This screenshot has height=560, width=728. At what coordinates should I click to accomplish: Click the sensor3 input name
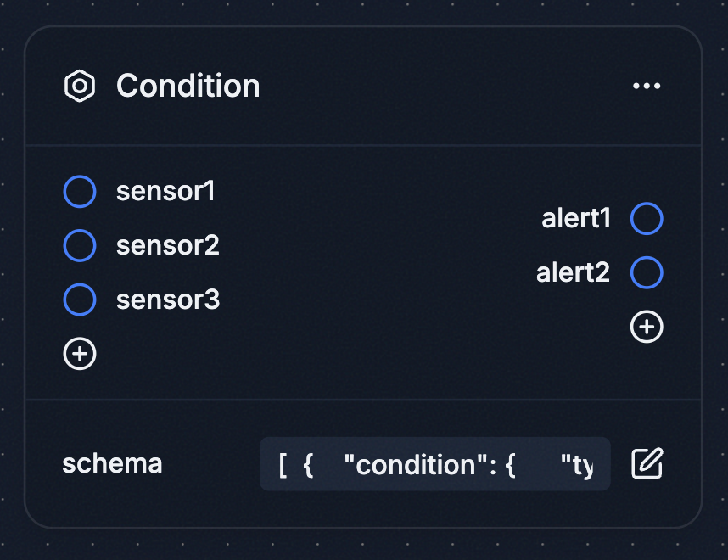tap(168, 300)
